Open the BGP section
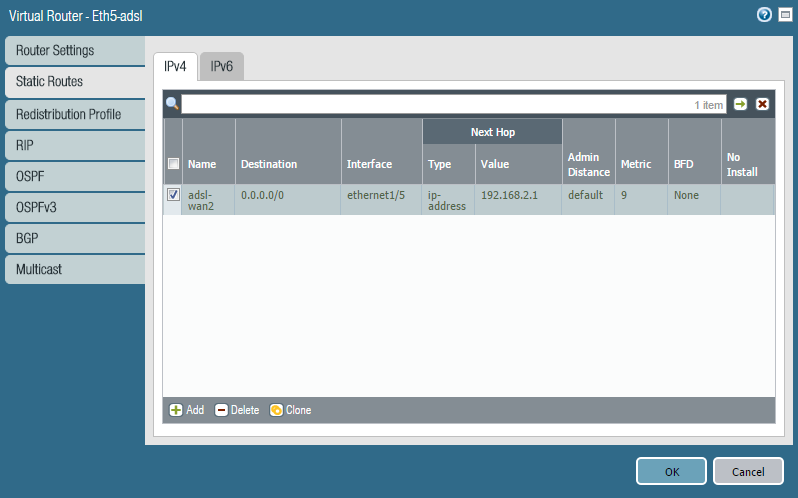The image size is (798, 498). [x=75, y=239]
